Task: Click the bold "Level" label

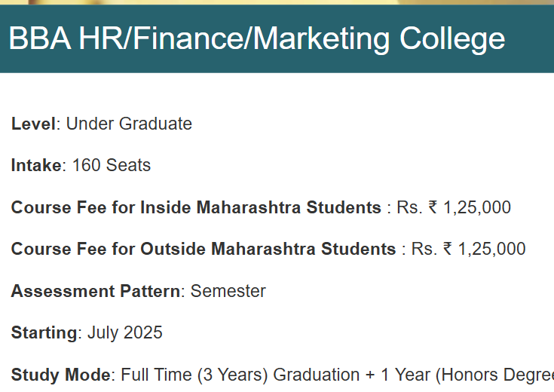Action: click(x=33, y=124)
